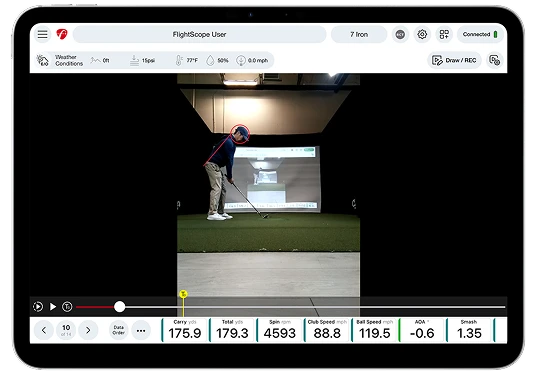Viewport: 540px width, 375px height.
Task: Select the Smash 1.35 tile
Action: [x=469, y=330]
